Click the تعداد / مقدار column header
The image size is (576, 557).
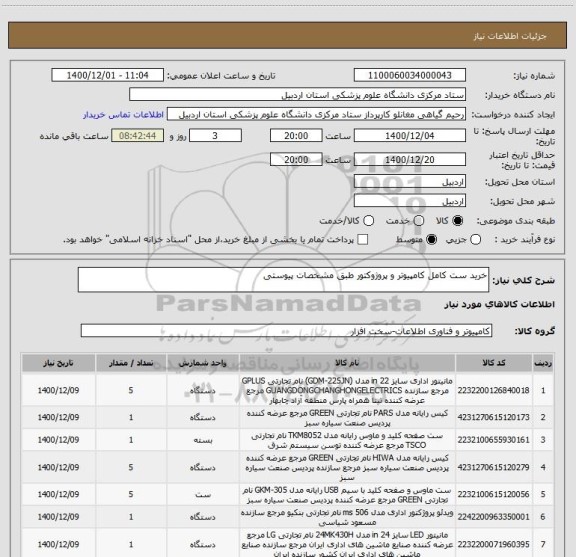(131, 363)
